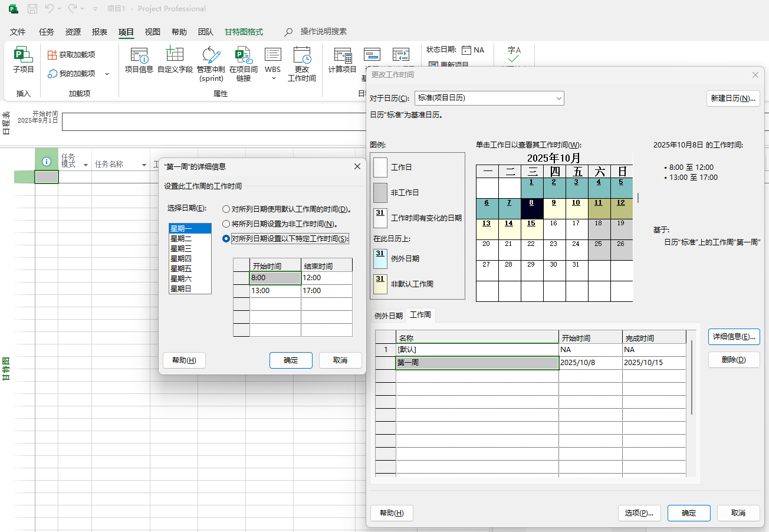This screenshot has width=769, height=532.
Task: Open Project Information (项目信息) icon
Action: pos(139,55)
